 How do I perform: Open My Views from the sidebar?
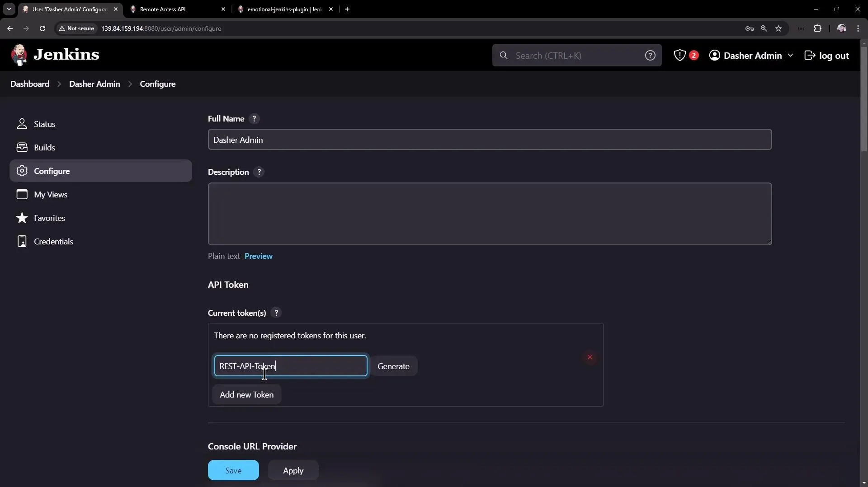tap(51, 194)
